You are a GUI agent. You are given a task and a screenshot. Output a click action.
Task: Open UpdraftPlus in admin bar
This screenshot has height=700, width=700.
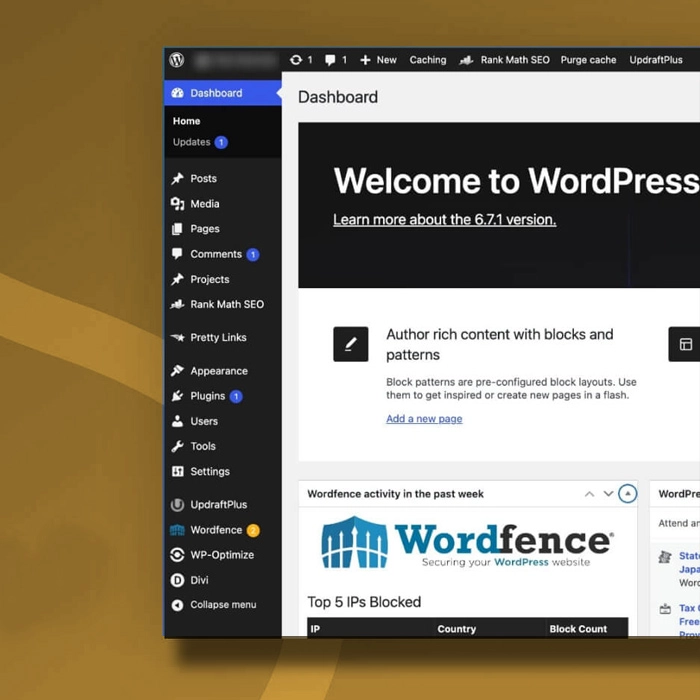pyautogui.click(x=656, y=60)
